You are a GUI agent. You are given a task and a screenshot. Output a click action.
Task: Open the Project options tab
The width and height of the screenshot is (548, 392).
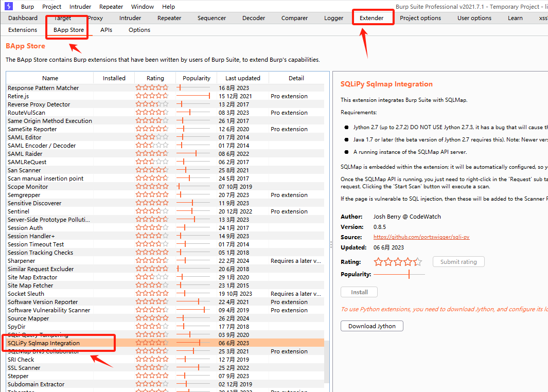click(420, 18)
